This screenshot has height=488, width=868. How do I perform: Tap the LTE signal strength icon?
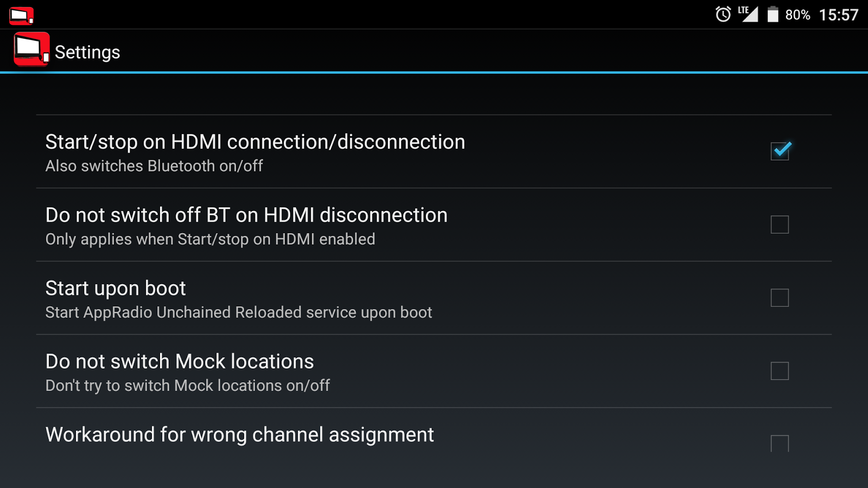748,14
